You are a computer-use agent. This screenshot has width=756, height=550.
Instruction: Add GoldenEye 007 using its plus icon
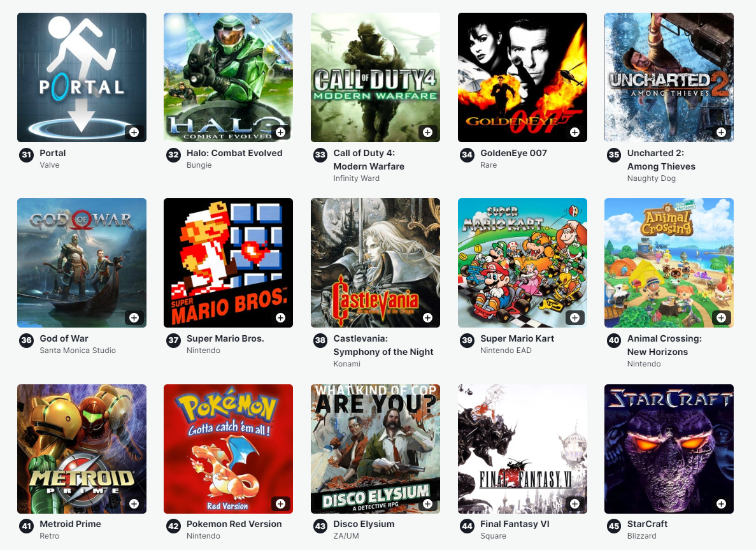point(574,132)
